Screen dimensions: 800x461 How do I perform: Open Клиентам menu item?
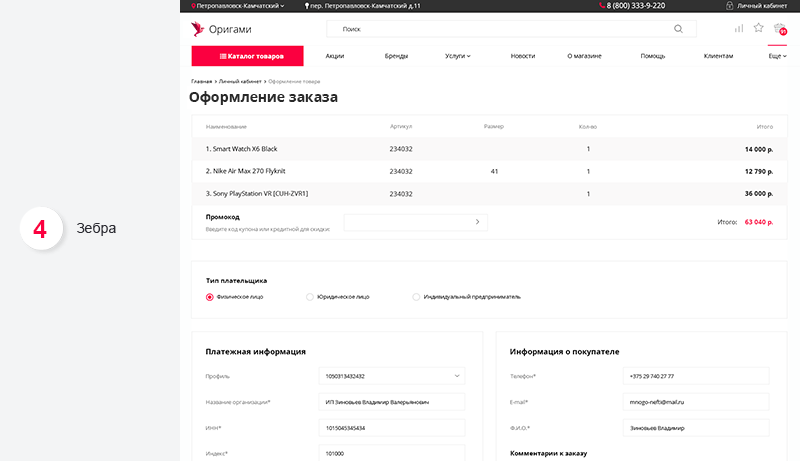tap(718, 56)
